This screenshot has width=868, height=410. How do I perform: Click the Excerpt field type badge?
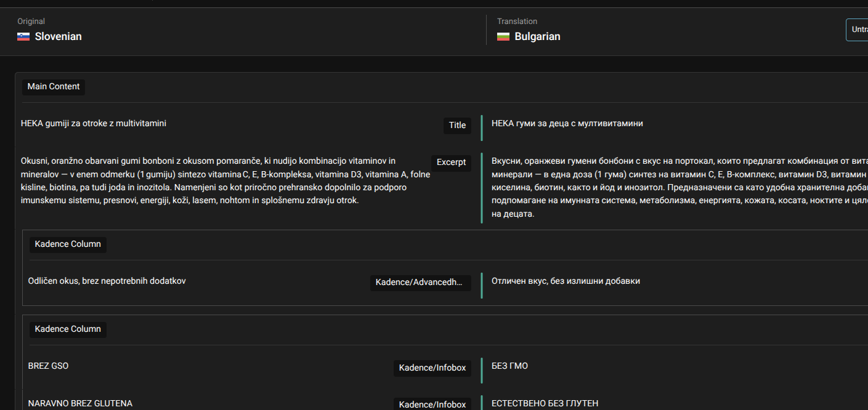(451, 163)
